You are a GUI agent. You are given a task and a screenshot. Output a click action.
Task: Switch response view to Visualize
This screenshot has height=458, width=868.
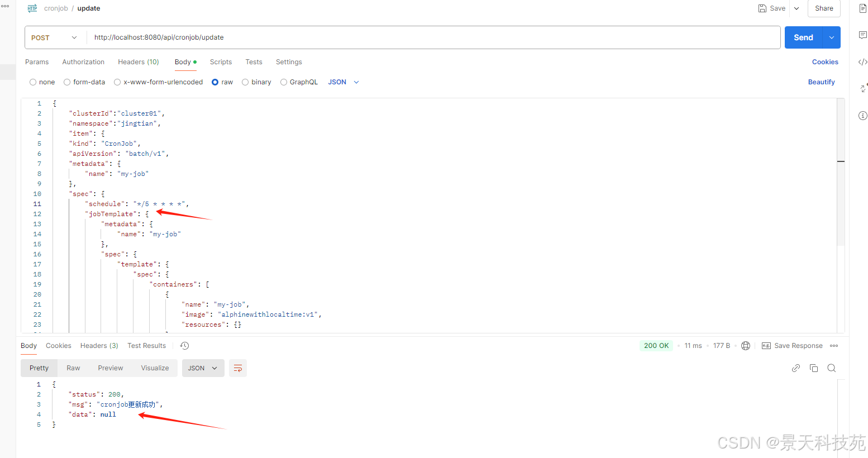pyautogui.click(x=155, y=368)
